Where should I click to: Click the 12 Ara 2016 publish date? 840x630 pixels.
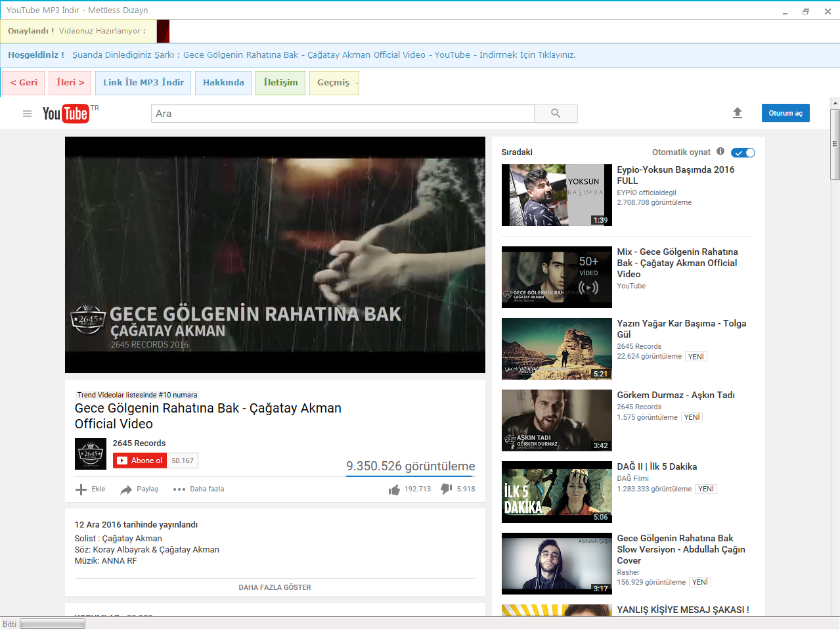(x=136, y=525)
